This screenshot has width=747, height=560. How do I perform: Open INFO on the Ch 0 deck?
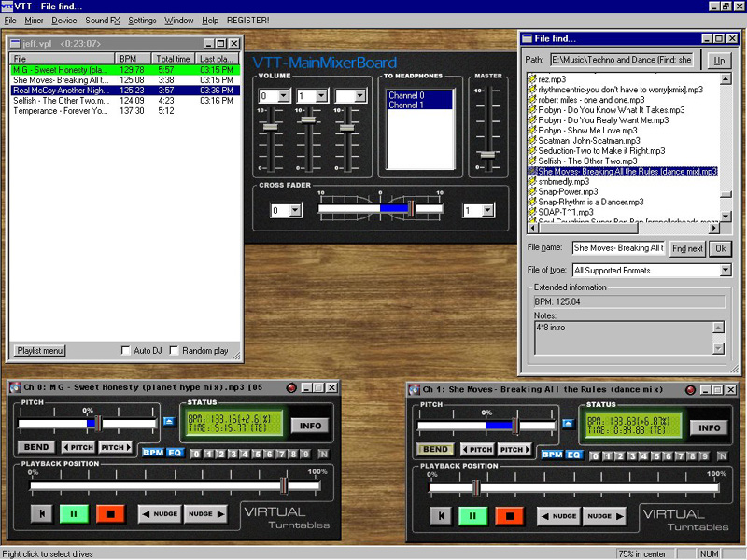click(311, 426)
